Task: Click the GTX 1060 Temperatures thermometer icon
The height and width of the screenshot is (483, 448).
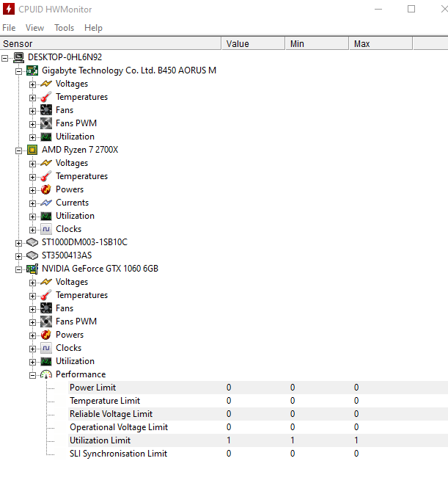Action: (46, 295)
